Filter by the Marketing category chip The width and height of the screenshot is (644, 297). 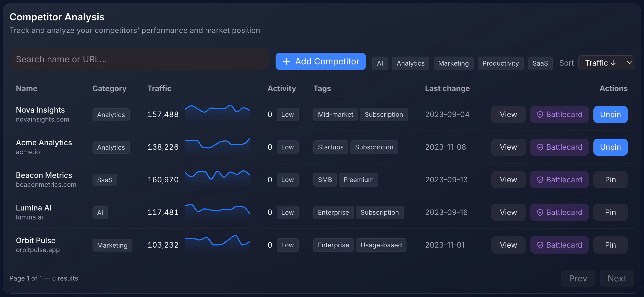tap(453, 63)
